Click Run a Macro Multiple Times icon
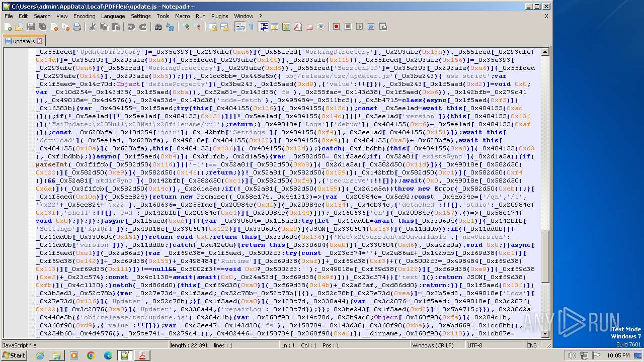Image resolution: width=644 pixels, height=362 pixels. tap(371, 27)
